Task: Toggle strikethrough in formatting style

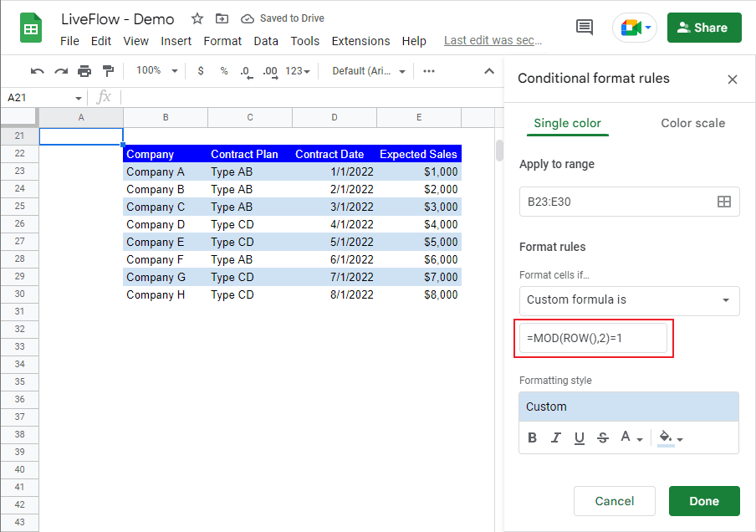Action: pos(603,437)
